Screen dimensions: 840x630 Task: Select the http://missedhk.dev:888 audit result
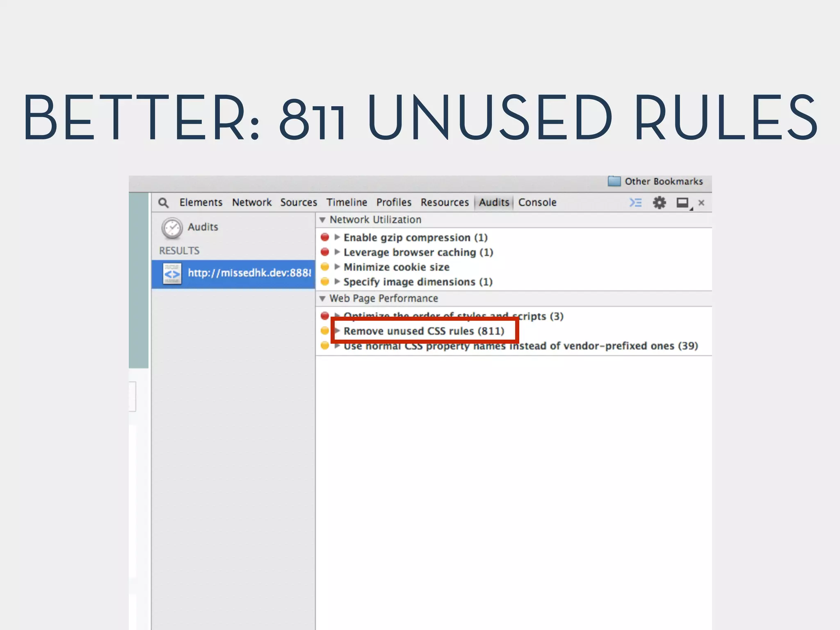pyautogui.click(x=249, y=273)
